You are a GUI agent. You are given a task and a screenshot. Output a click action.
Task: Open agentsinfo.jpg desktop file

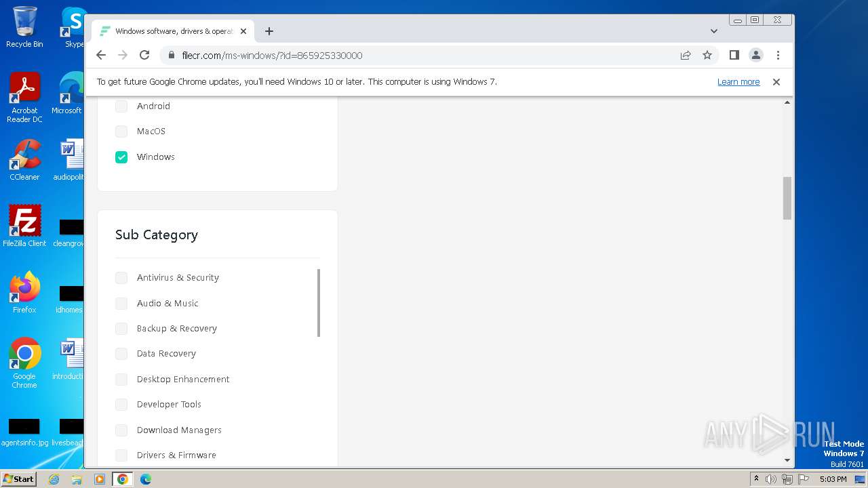click(24, 432)
